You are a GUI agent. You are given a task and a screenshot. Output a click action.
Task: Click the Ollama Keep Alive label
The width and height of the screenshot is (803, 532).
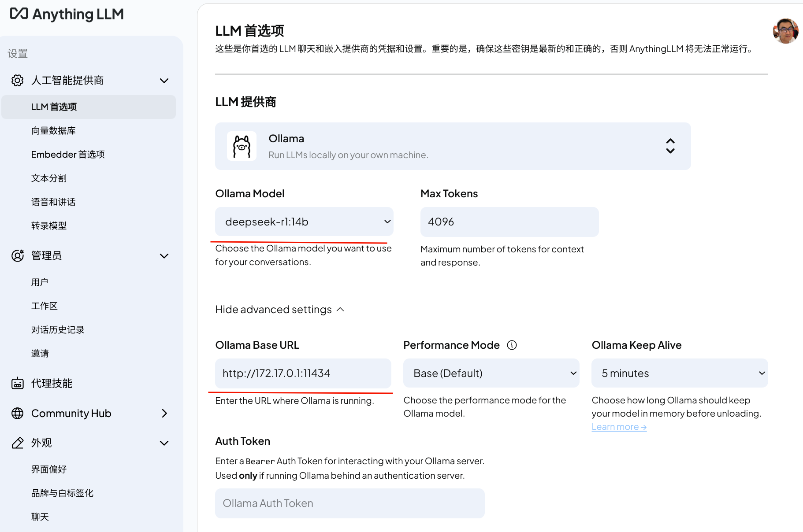[x=636, y=345]
